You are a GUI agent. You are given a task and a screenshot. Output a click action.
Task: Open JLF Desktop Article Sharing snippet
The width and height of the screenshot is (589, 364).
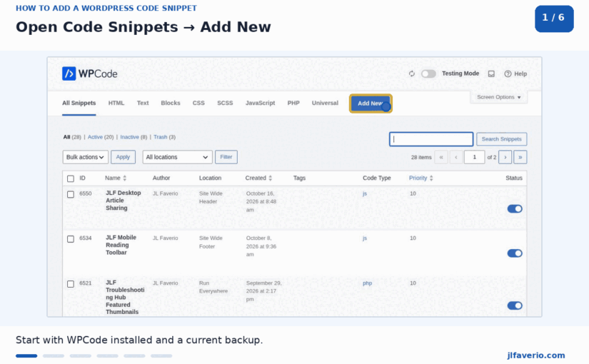point(124,201)
